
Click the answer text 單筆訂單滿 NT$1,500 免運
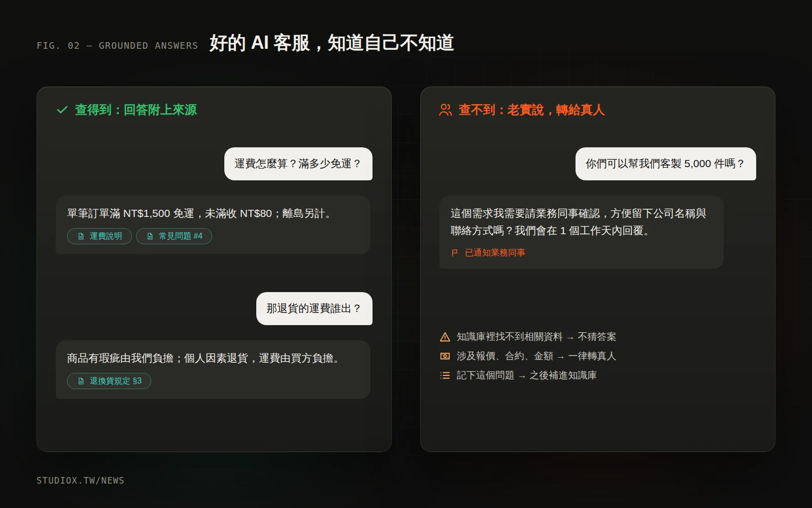coord(200,213)
